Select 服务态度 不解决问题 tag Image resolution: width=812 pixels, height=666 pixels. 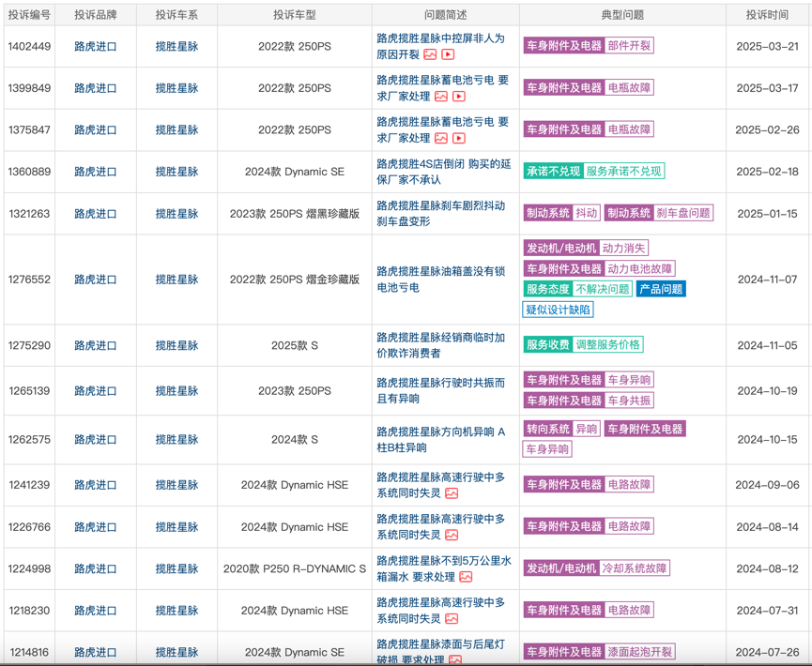pos(578,289)
